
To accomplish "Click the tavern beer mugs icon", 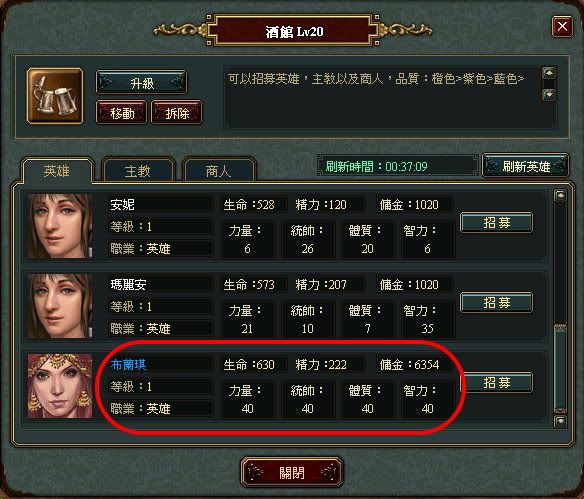I will point(55,96).
